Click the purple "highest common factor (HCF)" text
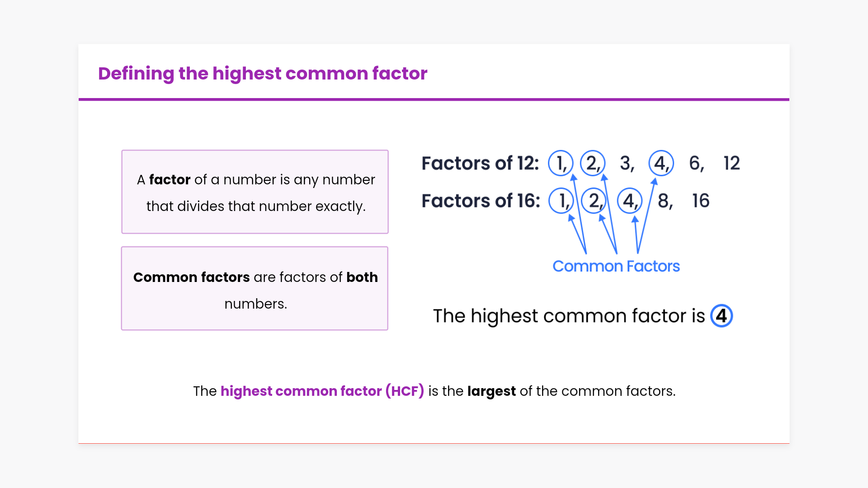The image size is (868, 488). 322,391
